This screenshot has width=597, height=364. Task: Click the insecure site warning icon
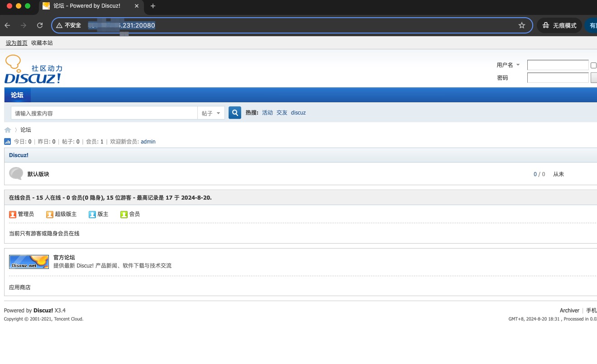tap(59, 25)
